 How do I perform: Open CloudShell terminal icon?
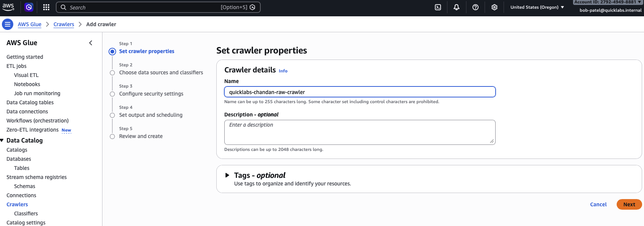[438, 7]
